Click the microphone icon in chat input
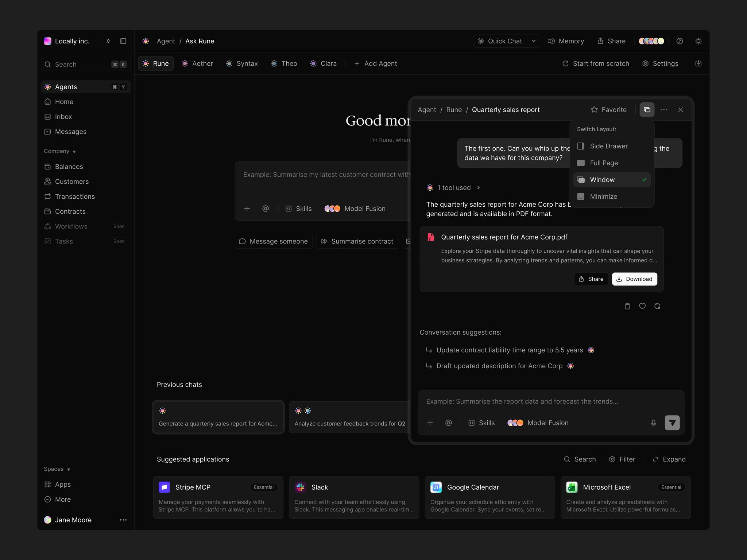 (654, 423)
